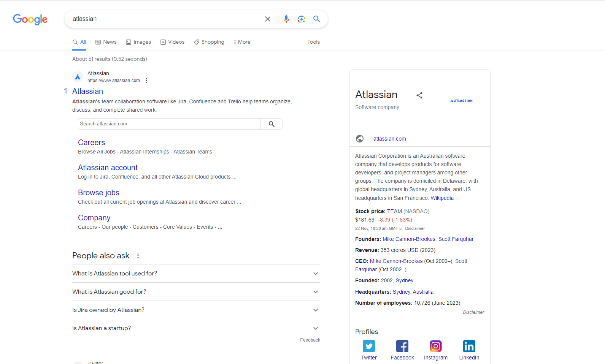The width and height of the screenshot is (605, 364).
Task: Open founder Mike Cannon-Brookes link
Action: (409, 239)
